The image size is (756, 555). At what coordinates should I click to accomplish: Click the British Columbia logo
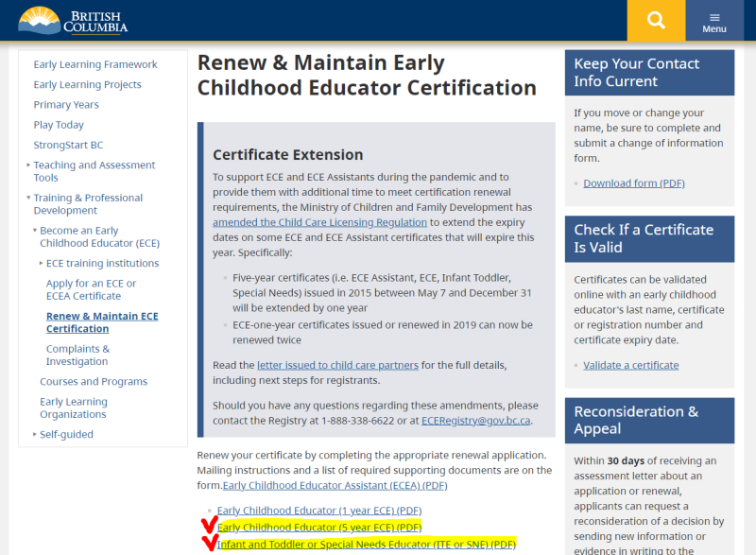[x=73, y=21]
